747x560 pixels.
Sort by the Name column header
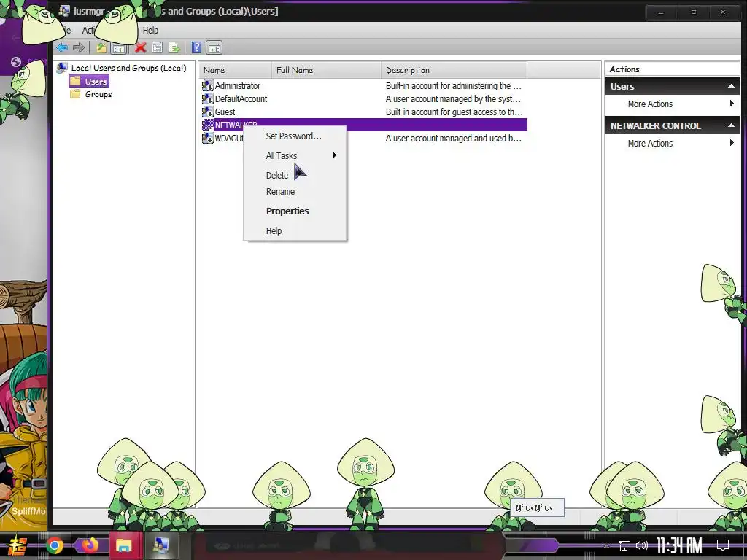pyautogui.click(x=236, y=70)
